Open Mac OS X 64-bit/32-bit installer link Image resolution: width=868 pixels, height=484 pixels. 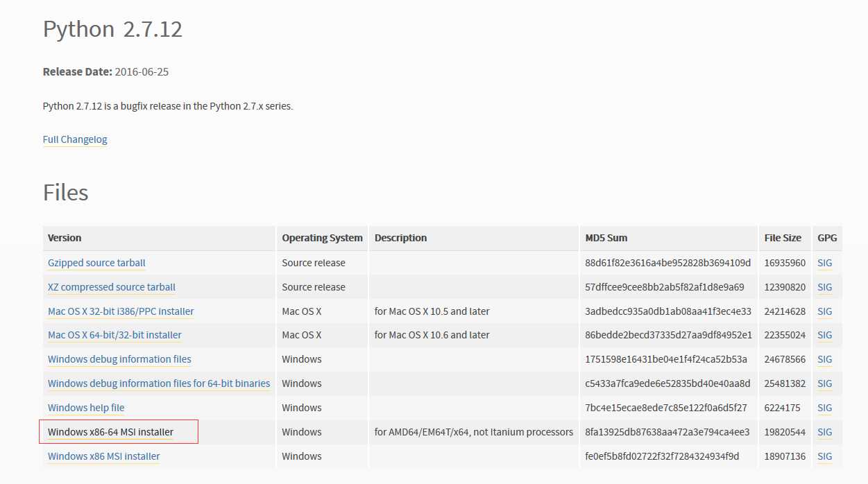point(114,335)
